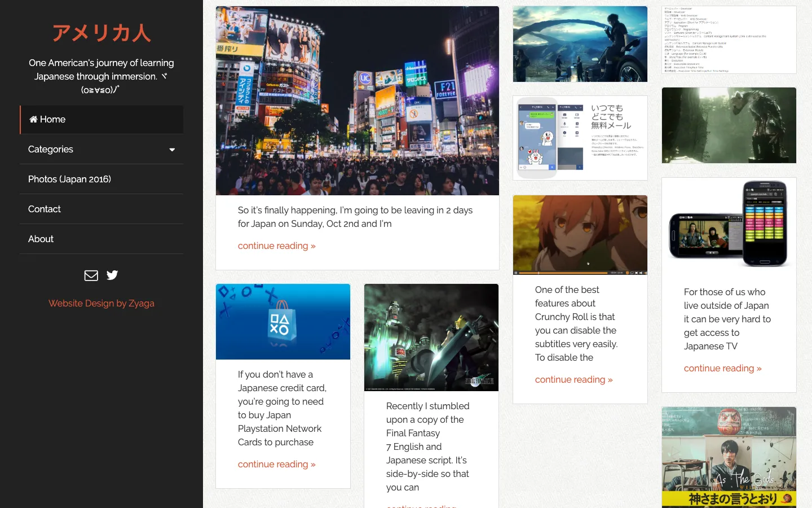Open the red-haired anime character thumbnail
The width and height of the screenshot is (812, 508).
[580, 235]
